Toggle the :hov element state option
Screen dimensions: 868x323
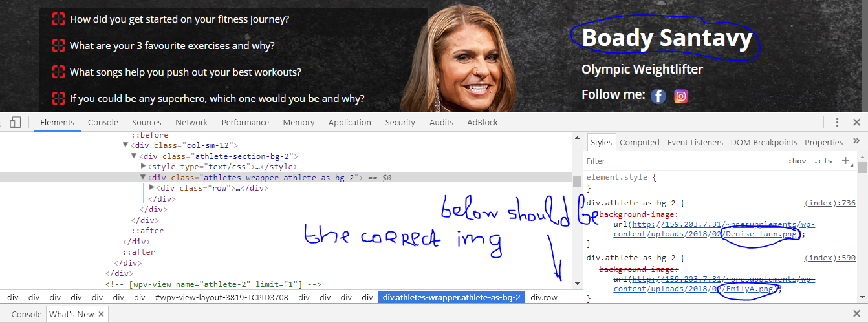pos(797,161)
